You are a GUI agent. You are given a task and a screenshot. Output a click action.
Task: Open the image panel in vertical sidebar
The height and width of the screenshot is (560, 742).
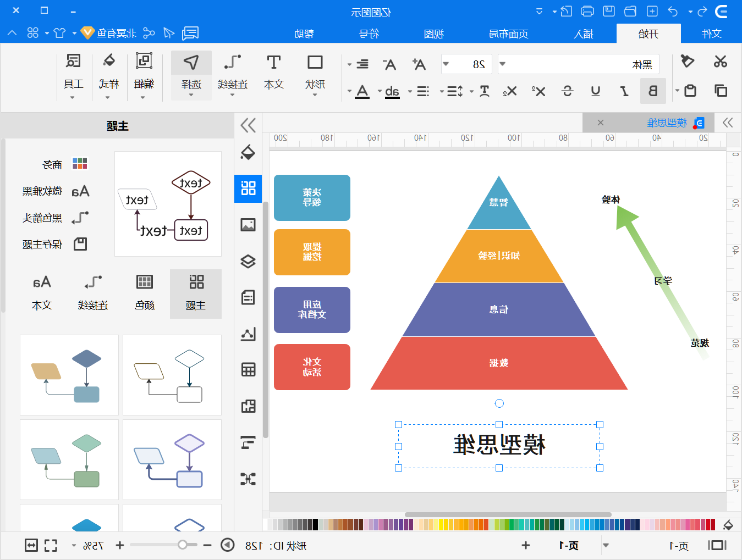(248, 225)
